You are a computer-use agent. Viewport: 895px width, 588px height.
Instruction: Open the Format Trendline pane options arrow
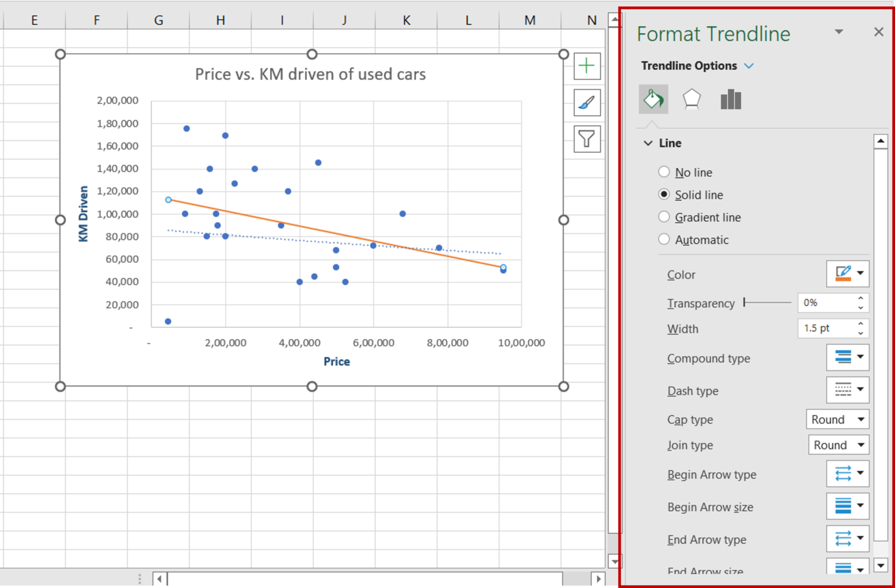838,32
